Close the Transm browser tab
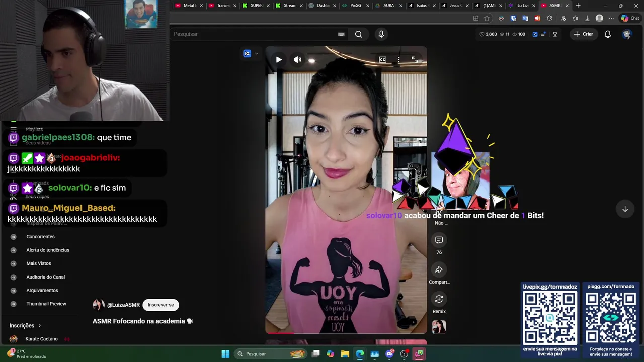The width and height of the screenshot is (644, 362). 234,6
